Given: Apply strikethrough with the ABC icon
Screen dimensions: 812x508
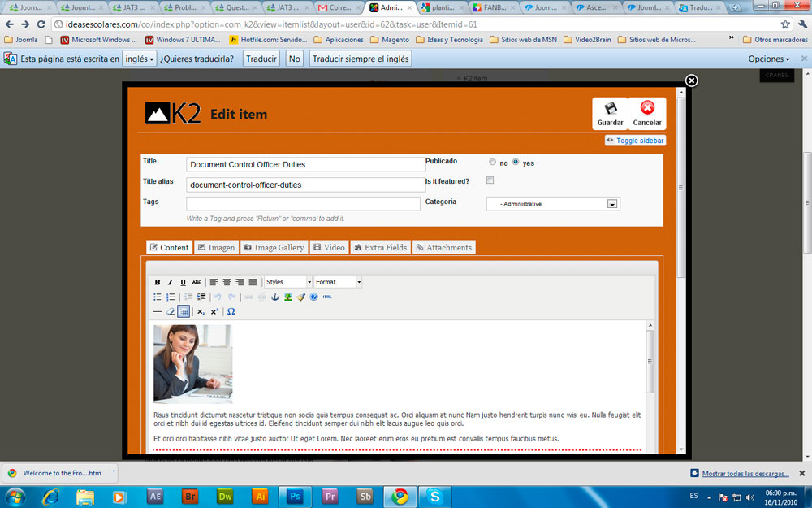Looking at the screenshot, I should tap(197, 282).
